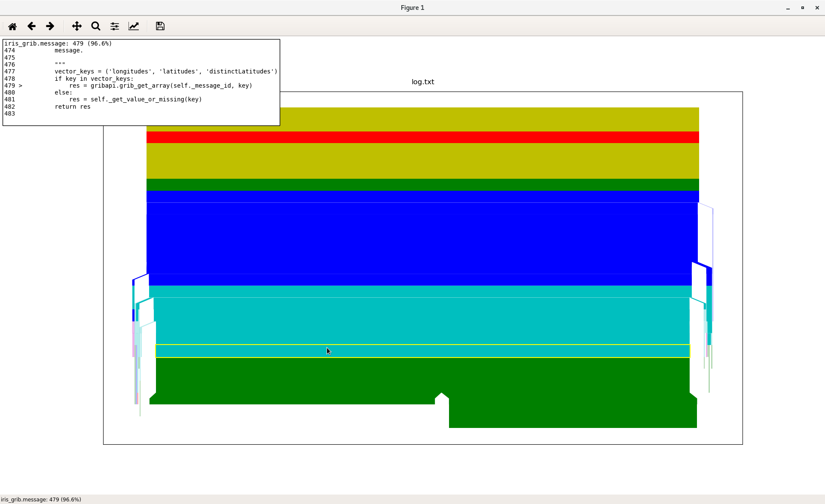The height and width of the screenshot is (504, 825).
Task: Go forward to next view
Action: click(50, 27)
